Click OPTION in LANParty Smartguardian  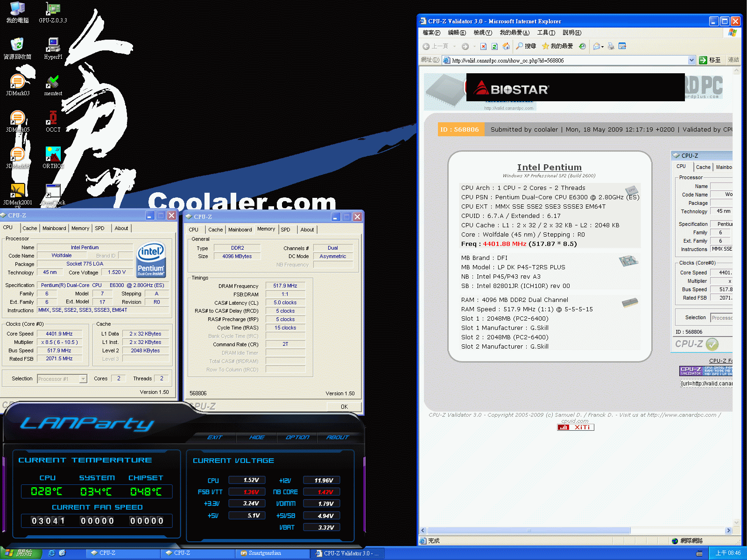[297, 437]
